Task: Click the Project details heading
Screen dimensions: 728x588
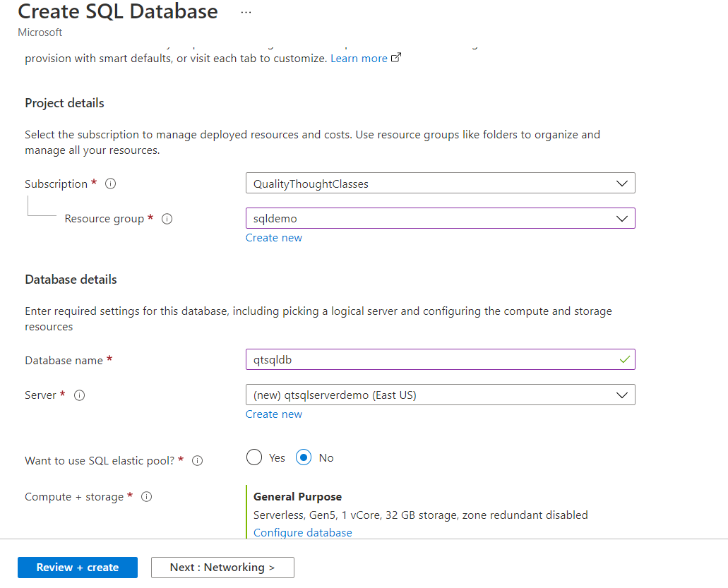Action: (64, 103)
